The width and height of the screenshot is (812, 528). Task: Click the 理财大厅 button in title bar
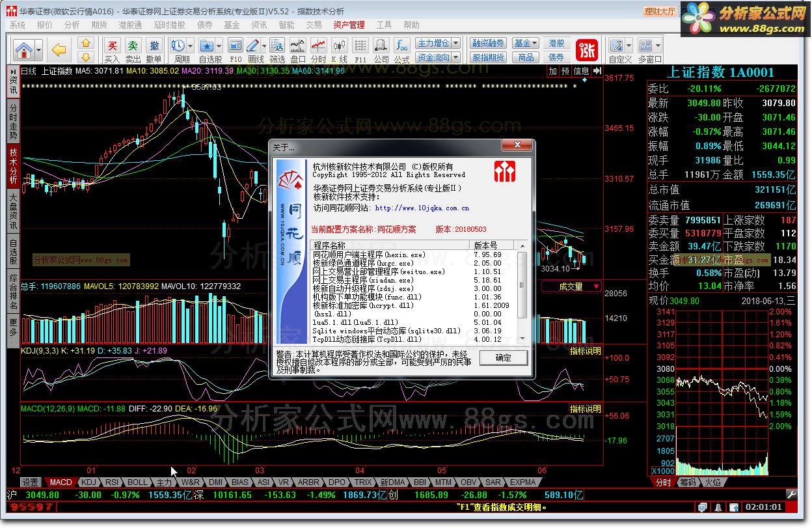pos(660,11)
